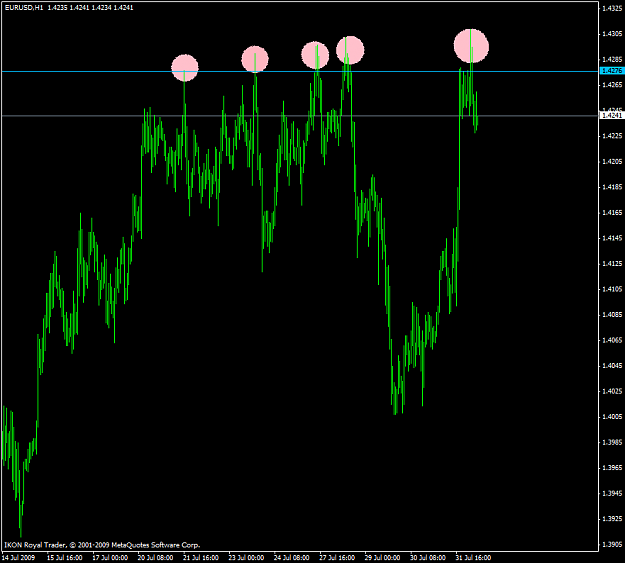Screen dimensions: 625x563
Task: Select the gray current price line at 1.4241
Action: [300, 116]
